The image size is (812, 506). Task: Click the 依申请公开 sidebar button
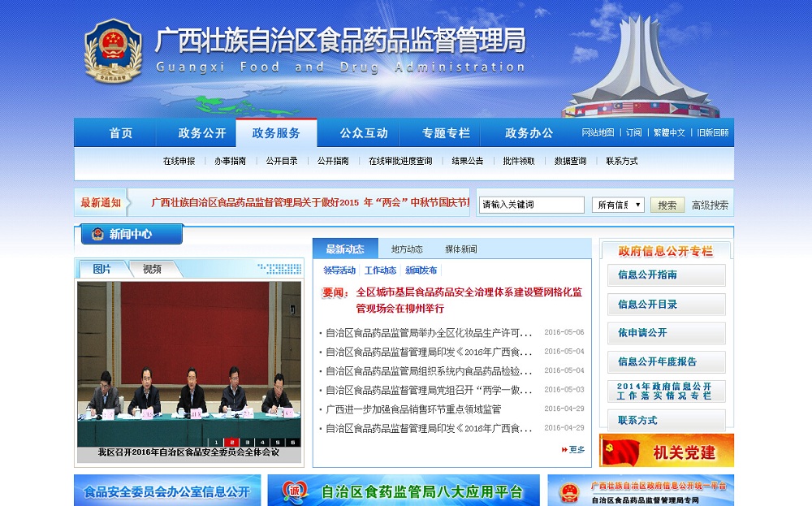tap(666, 333)
